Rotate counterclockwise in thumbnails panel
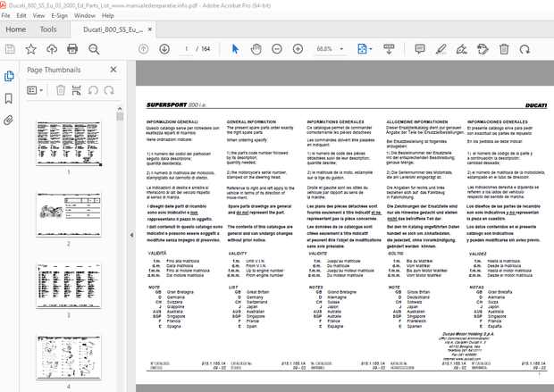 point(93,90)
